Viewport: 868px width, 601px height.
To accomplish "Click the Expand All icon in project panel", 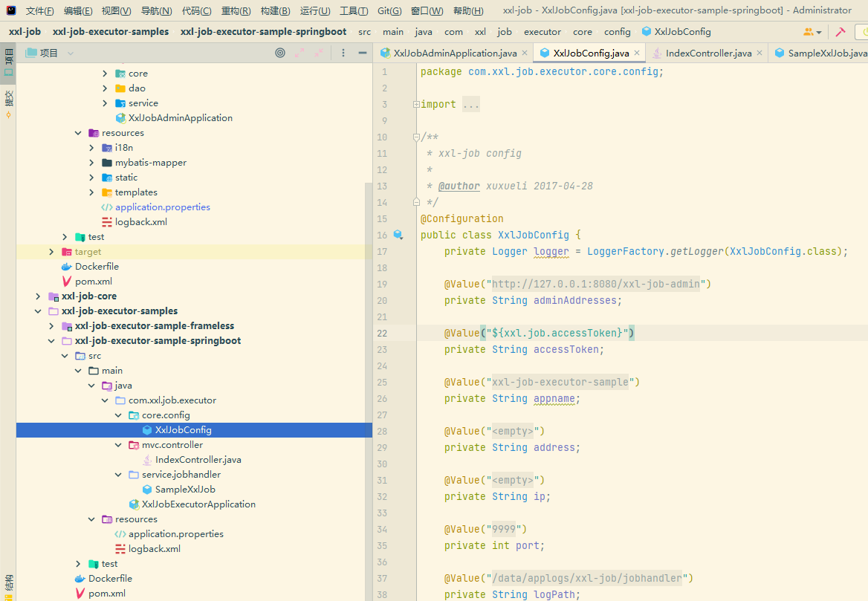I will tap(300, 53).
